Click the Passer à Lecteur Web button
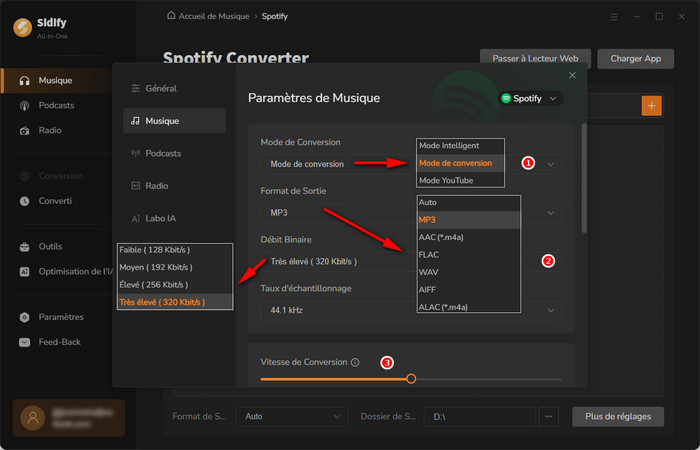 [x=535, y=59]
